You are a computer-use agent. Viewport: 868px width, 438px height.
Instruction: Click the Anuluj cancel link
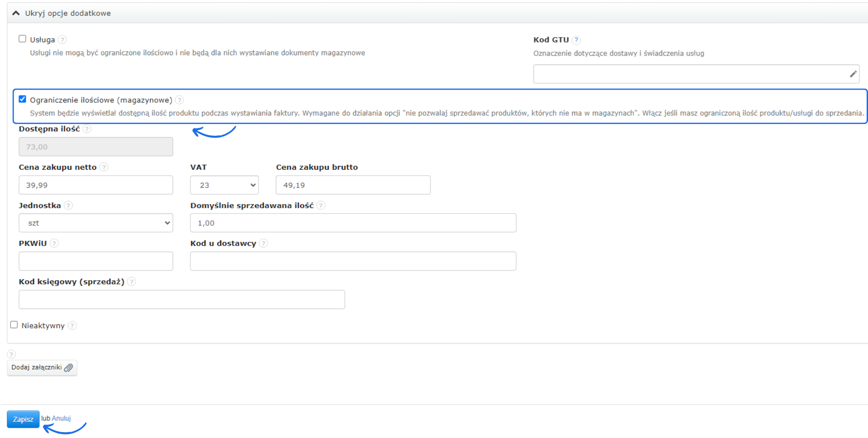pos(61,419)
